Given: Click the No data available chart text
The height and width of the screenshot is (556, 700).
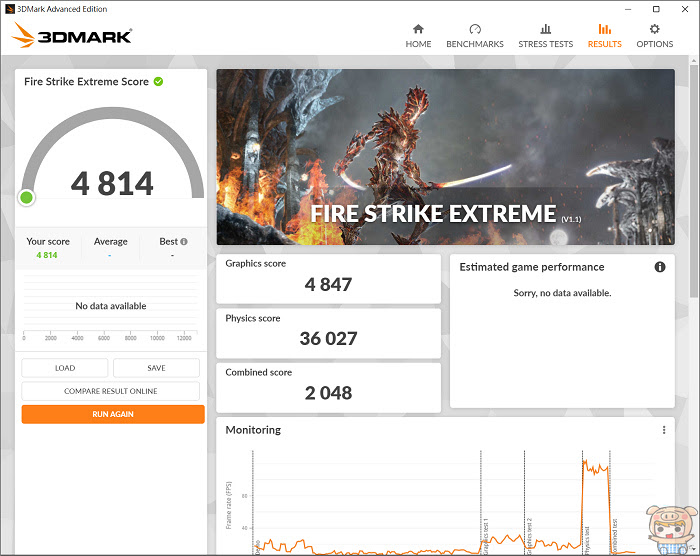Looking at the screenshot, I should point(111,306).
